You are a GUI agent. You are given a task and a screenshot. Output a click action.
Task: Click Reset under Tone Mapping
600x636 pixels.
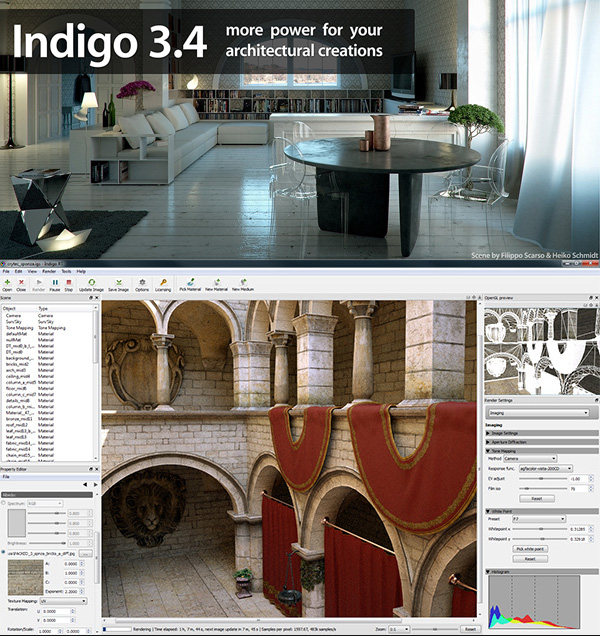click(x=537, y=498)
